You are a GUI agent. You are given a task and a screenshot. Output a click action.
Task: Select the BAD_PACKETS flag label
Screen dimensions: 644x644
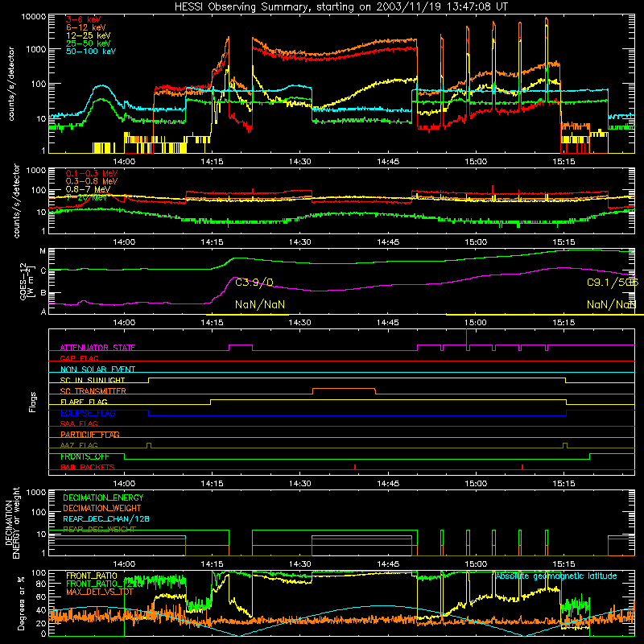(x=88, y=467)
